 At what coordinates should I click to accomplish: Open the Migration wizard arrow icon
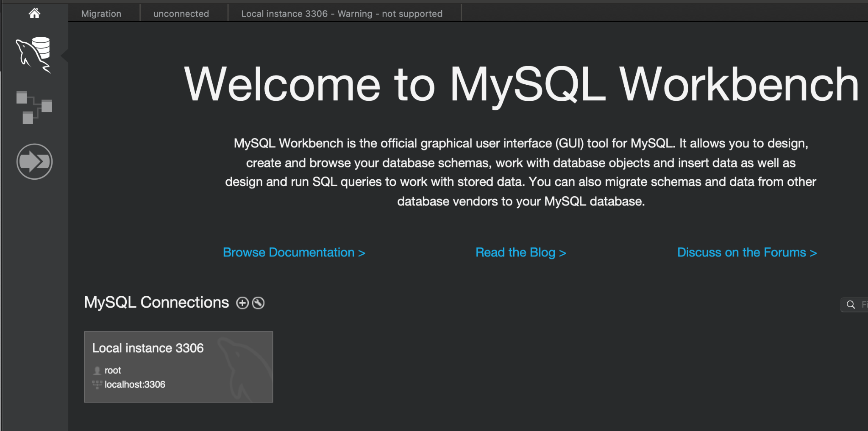click(x=34, y=161)
